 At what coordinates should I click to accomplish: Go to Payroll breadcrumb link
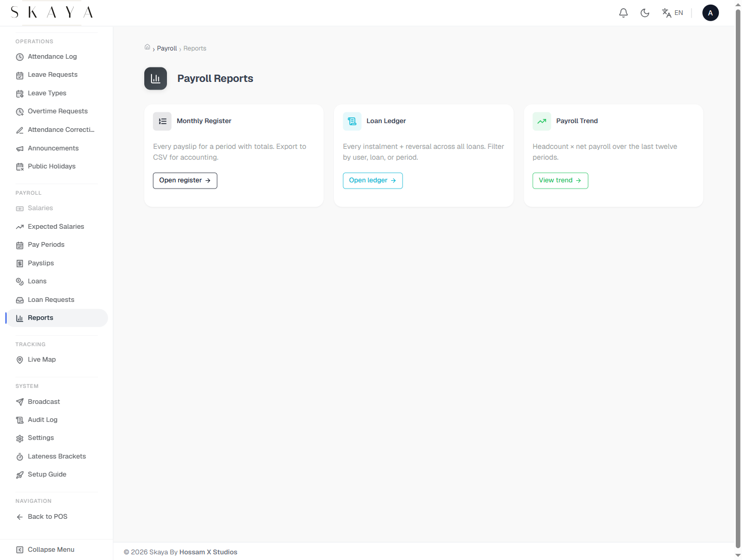[x=167, y=48]
